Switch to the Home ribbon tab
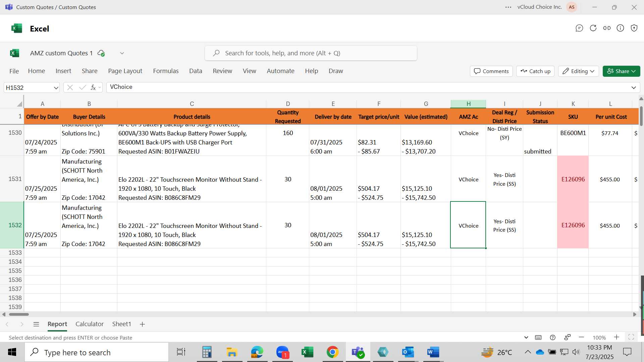The image size is (644, 362). (37, 71)
